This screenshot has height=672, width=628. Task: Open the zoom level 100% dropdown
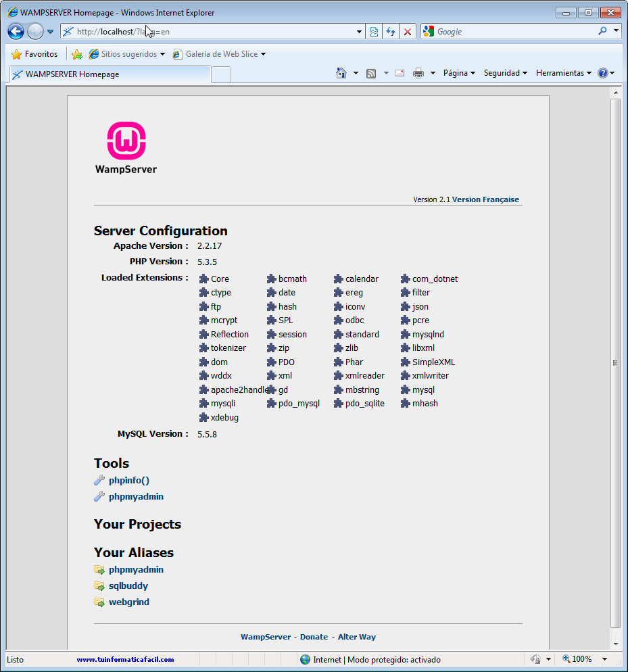tap(604, 659)
